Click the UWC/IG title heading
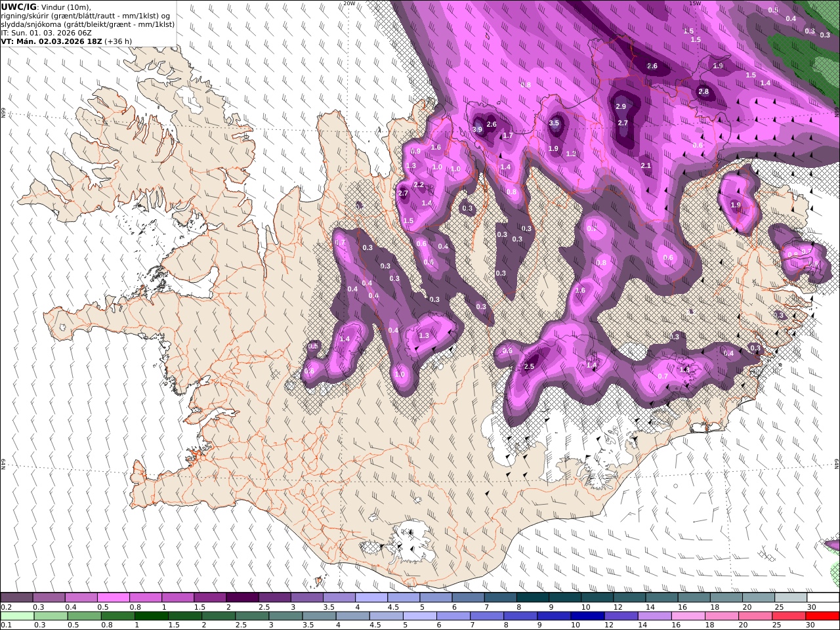 click(18, 7)
